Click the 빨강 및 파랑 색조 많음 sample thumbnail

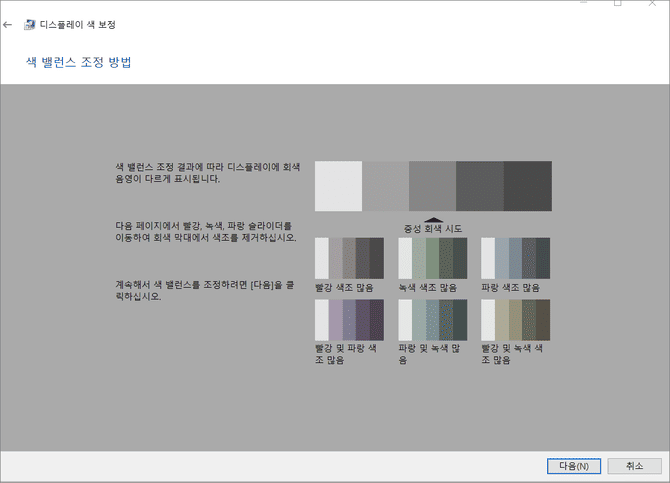(349, 320)
